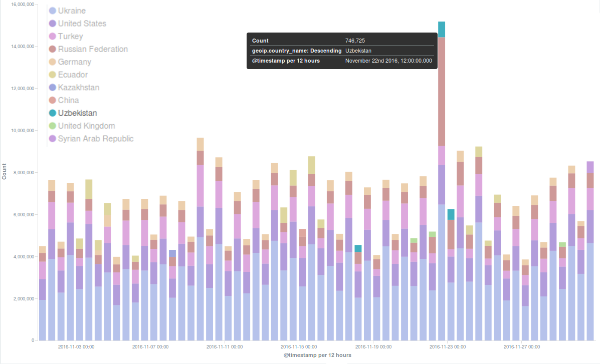The height and width of the screenshot is (364, 600).
Task: Select Turkey in the chart legend
Action: click(70, 37)
